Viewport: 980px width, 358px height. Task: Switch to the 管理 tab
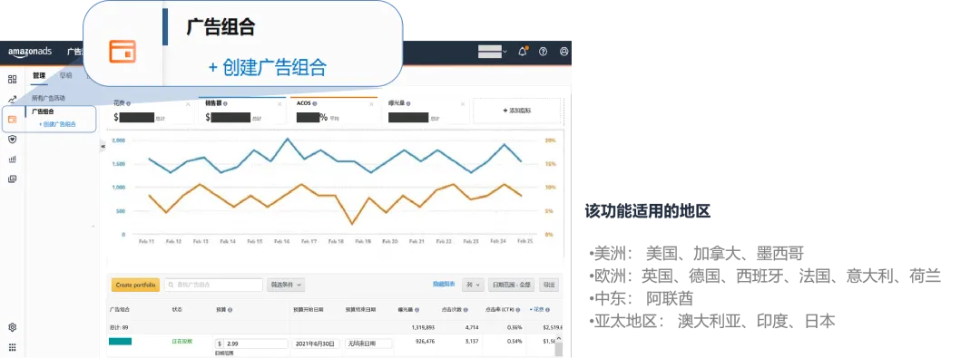point(39,75)
